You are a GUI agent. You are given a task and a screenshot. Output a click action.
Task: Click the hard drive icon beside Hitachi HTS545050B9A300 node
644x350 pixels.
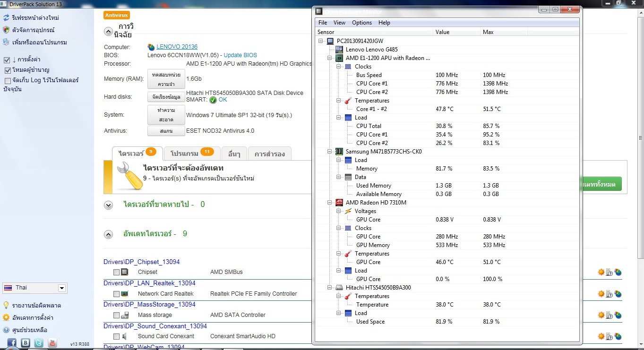pos(339,288)
